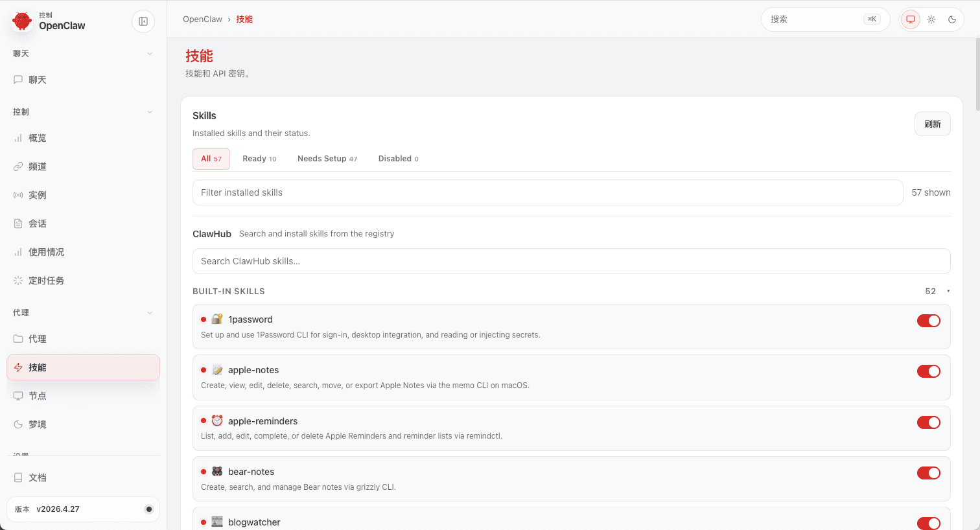Click the Filter installed skills field
The height and width of the screenshot is (530, 980).
pyautogui.click(x=548, y=192)
